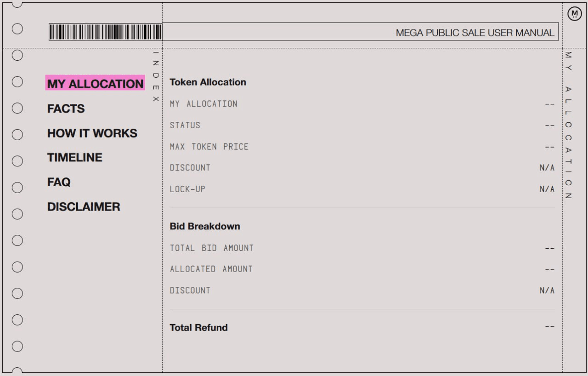Click the vertical INDEX label
Image resolution: width=588 pixels, height=376 pixels.
(156, 77)
